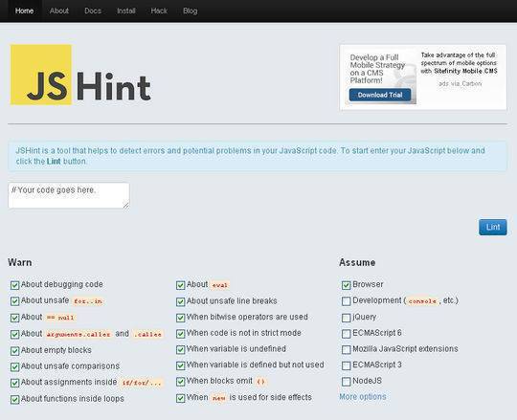Viewport: 517px width, 420px height.
Task: Click the code input text area
Action: coord(69,195)
